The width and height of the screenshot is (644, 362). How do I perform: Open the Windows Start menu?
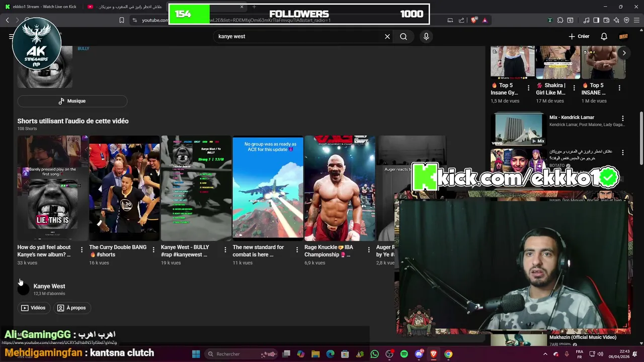click(196, 354)
